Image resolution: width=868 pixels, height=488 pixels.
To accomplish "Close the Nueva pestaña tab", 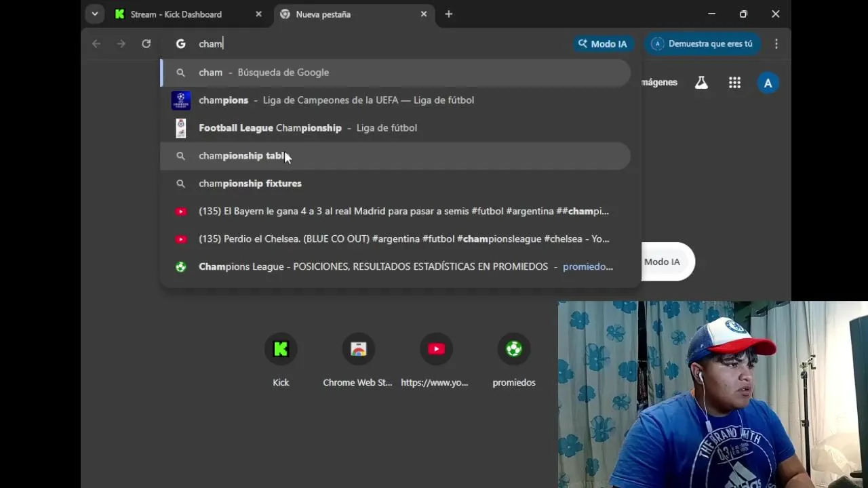I will (424, 14).
